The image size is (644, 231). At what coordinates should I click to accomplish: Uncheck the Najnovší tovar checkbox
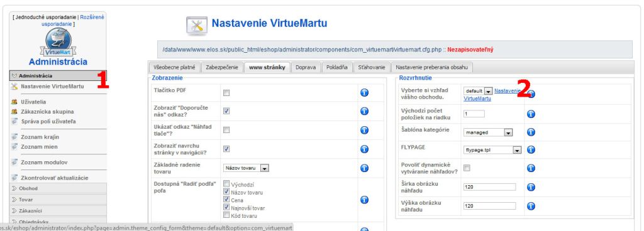coord(226,207)
